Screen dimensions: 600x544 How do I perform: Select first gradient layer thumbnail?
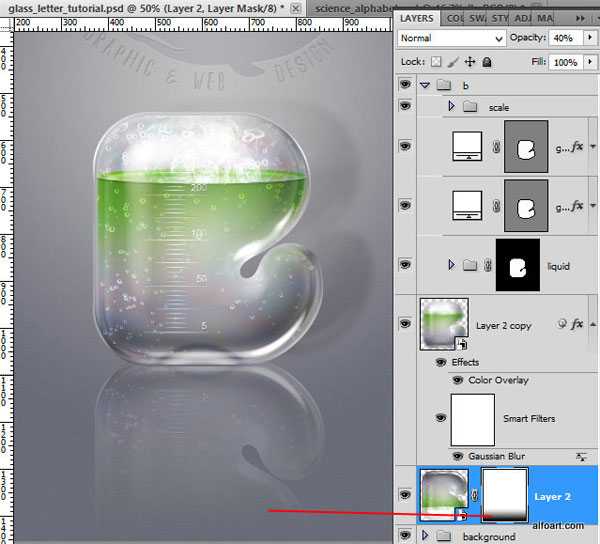point(467,146)
